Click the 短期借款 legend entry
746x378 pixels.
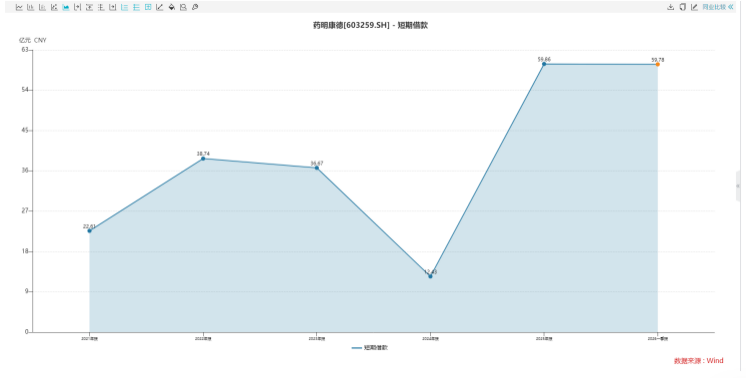(370, 348)
